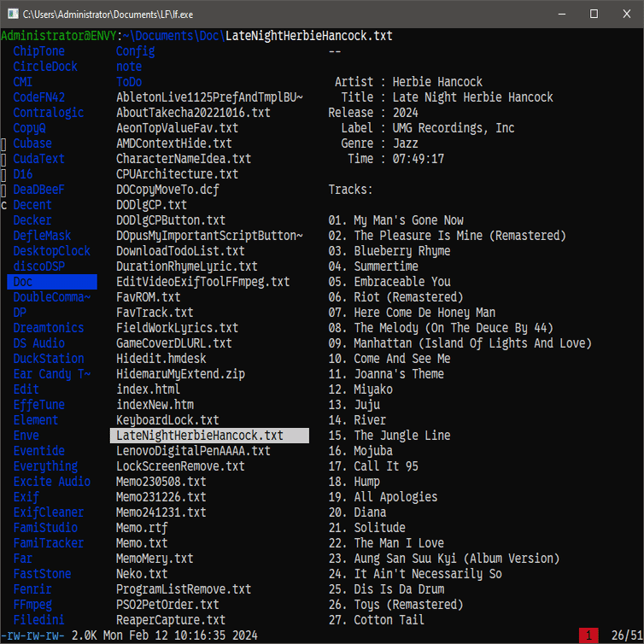Image resolution: width=644 pixels, height=644 pixels.
Task: Select the CodeFN42 folder
Action: click(x=39, y=97)
